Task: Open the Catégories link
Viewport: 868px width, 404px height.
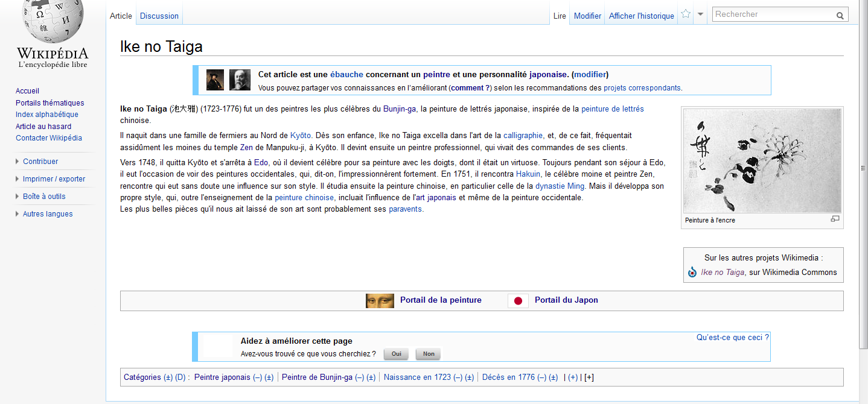Action: pos(142,377)
